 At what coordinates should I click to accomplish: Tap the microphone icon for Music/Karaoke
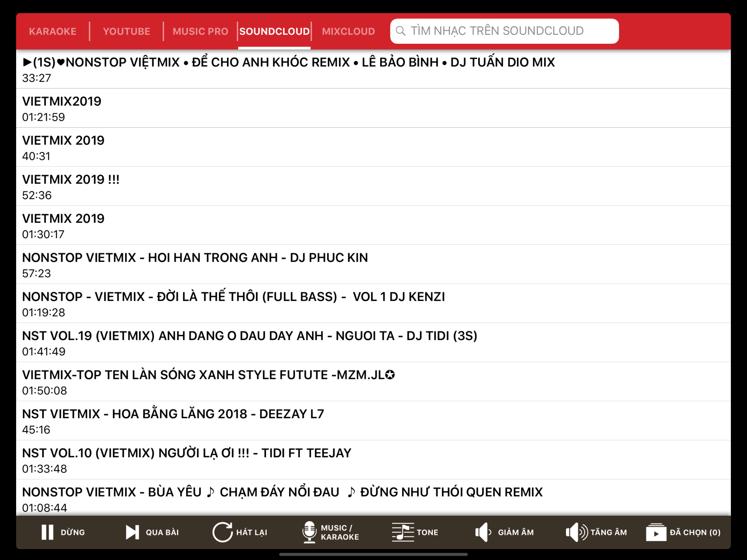point(309,532)
